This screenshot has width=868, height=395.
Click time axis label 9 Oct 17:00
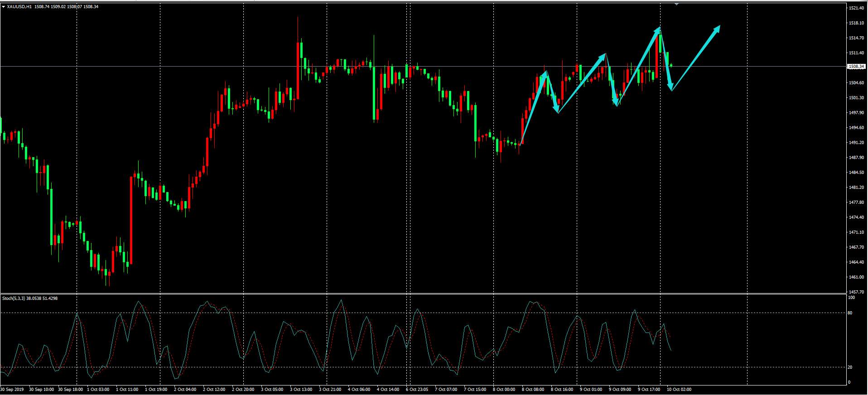click(x=649, y=390)
